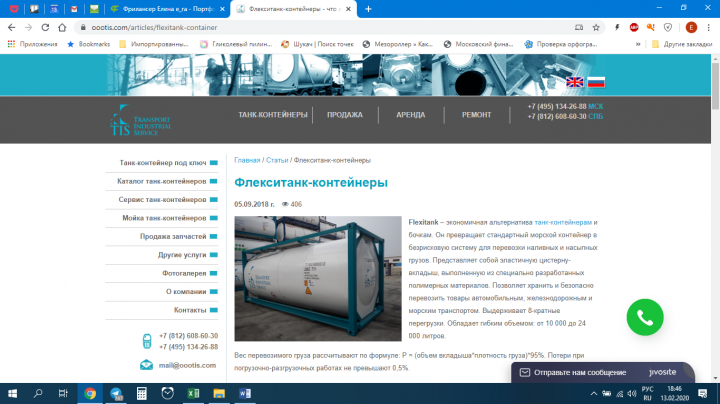Screen dimensions: 720x404
Task: Show hidden system tray icons
Action: click(594, 393)
